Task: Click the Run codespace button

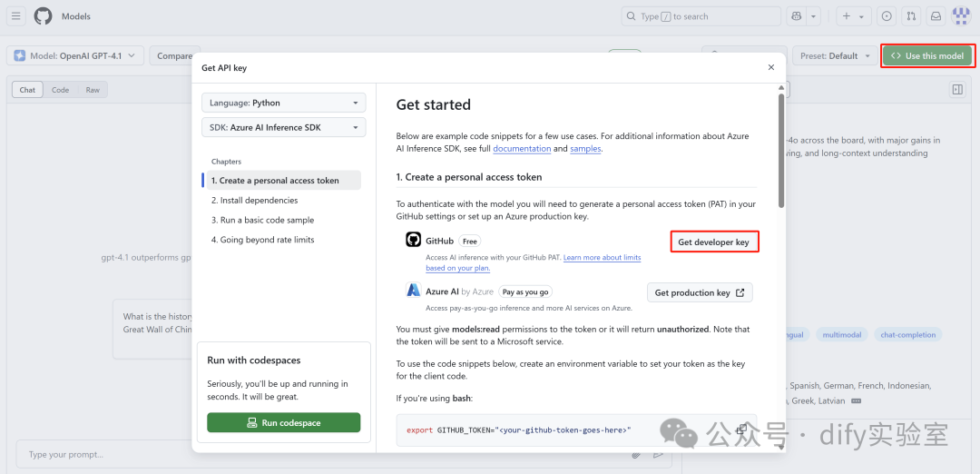Action: (283, 423)
